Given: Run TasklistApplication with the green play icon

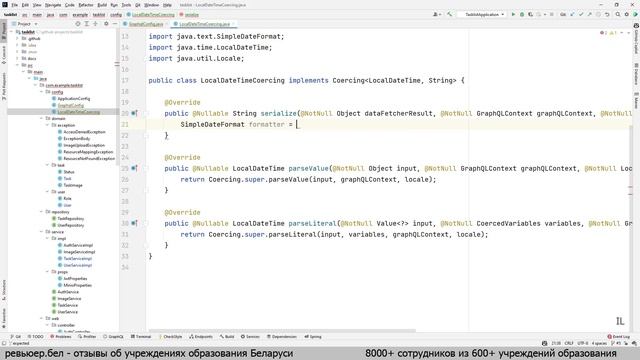Looking at the screenshot, I should pyautogui.click(x=513, y=14).
